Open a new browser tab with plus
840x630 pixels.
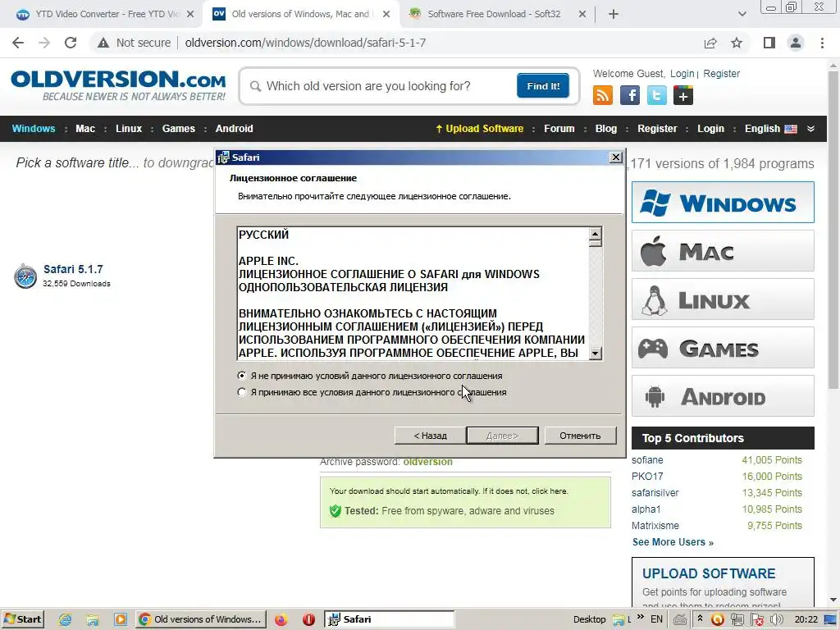coord(614,14)
